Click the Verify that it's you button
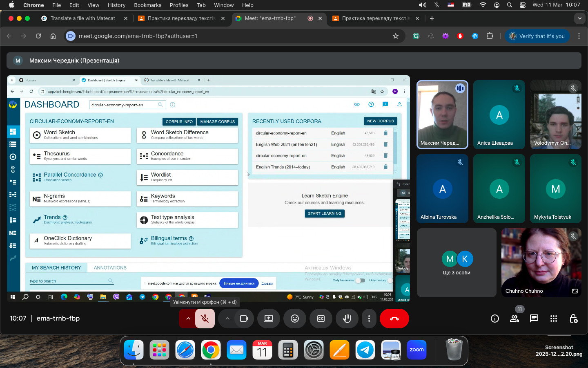This screenshot has width=588, height=368. coord(537,36)
